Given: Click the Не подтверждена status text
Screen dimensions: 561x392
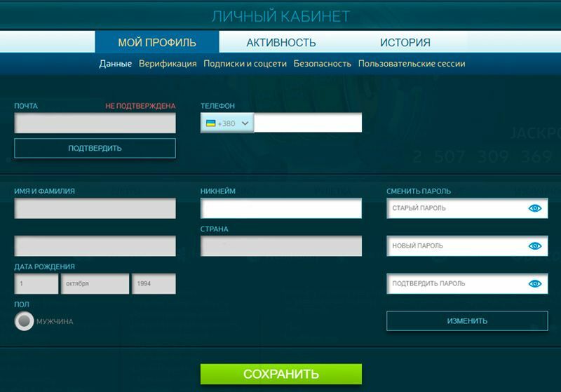Looking at the screenshot, I should point(140,106).
